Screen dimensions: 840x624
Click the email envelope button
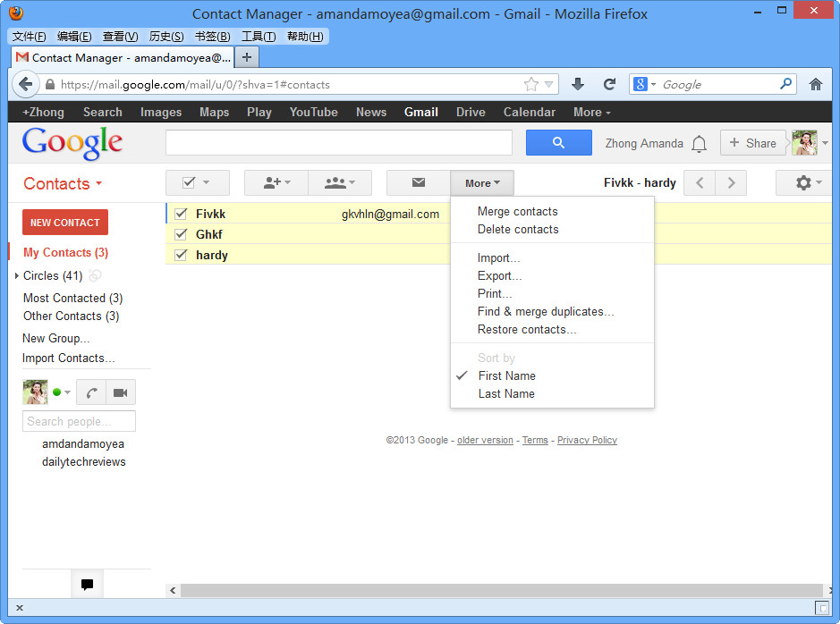pyautogui.click(x=419, y=183)
